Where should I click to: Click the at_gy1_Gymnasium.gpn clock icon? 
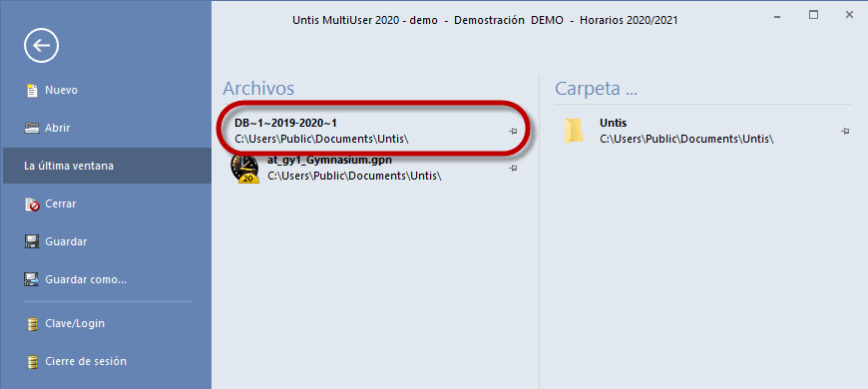pos(244,169)
